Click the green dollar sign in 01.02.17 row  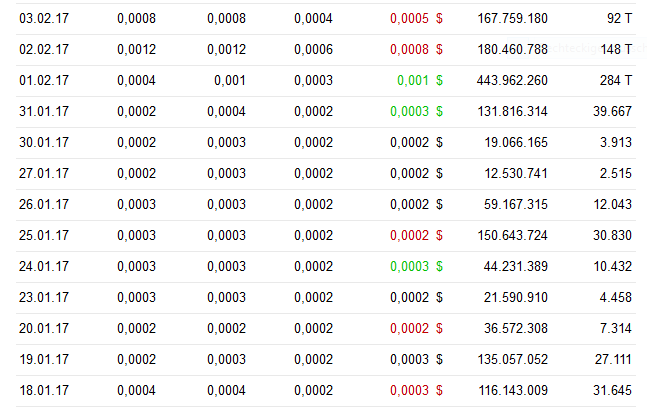pyautogui.click(x=439, y=80)
